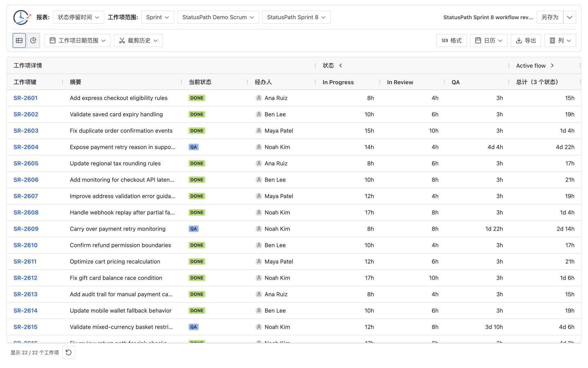Screen dimensions: 588x368
Task: Click the 工作项键 column header
Action: click(25, 82)
